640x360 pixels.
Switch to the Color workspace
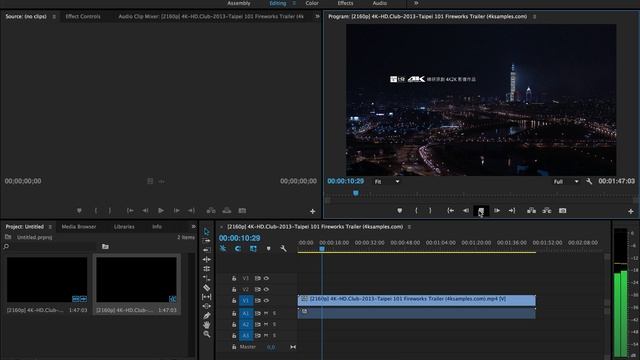(312, 3)
